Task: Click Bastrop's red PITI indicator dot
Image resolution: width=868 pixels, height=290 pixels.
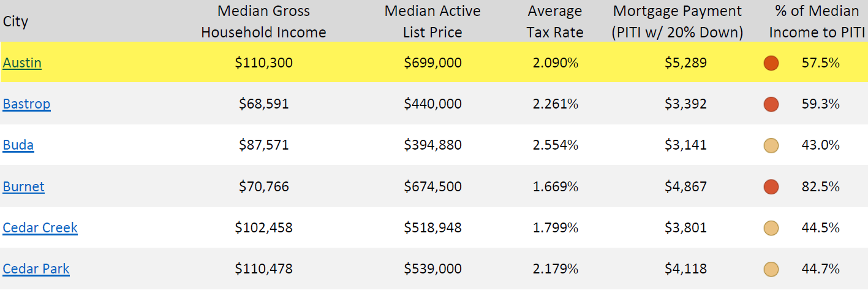Action: [x=771, y=104]
